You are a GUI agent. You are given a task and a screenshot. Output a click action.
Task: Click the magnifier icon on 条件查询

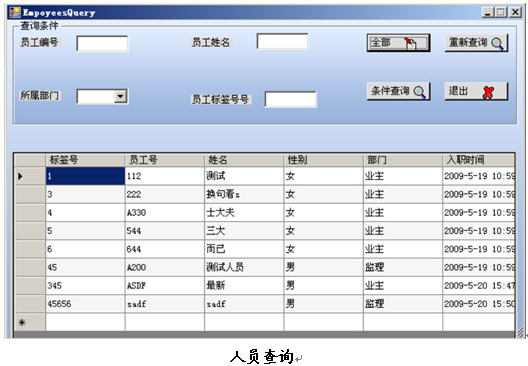(x=420, y=92)
